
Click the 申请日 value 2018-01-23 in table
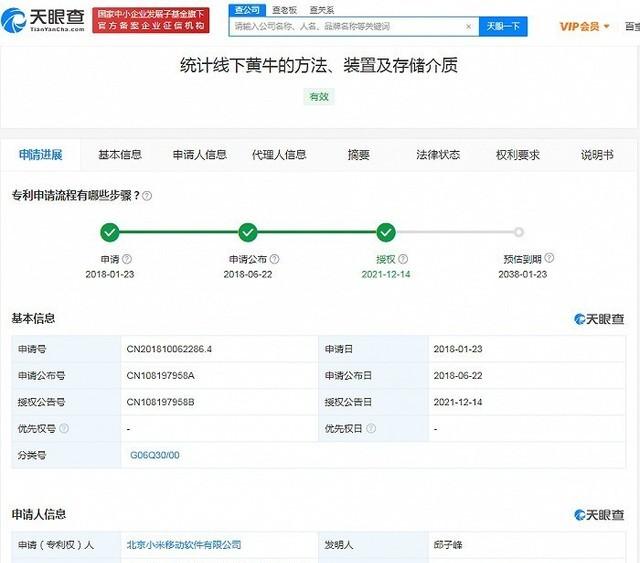[458, 349]
